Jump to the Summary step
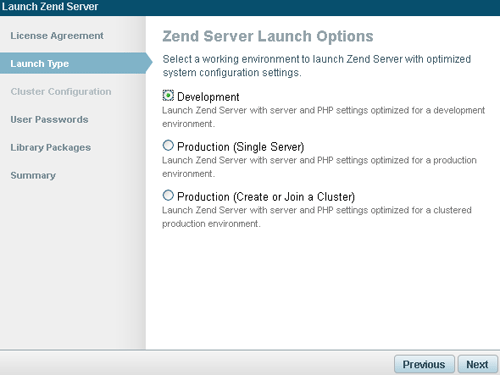This screenshot has width=500, height=375. [33, 175]
